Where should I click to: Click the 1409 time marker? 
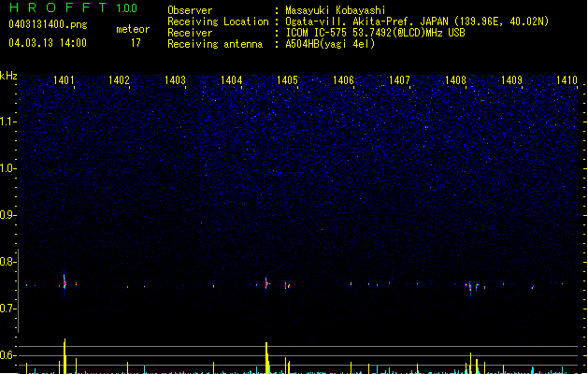[511, 80]
